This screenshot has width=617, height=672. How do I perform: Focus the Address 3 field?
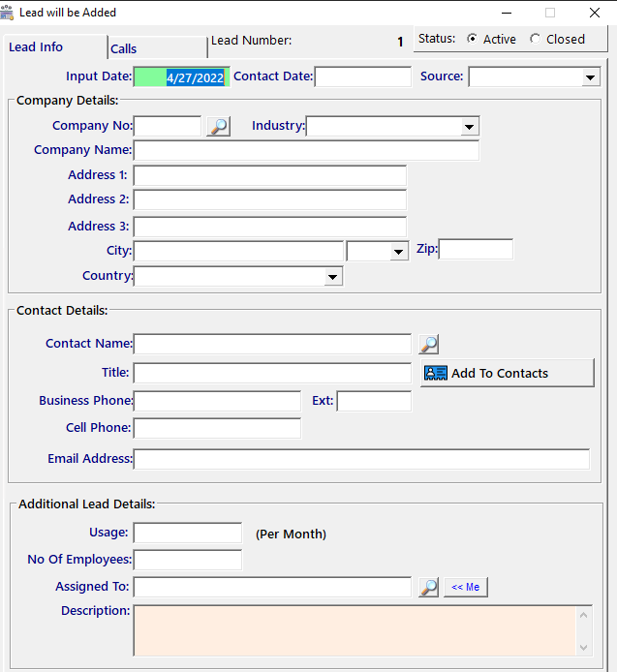269,227
